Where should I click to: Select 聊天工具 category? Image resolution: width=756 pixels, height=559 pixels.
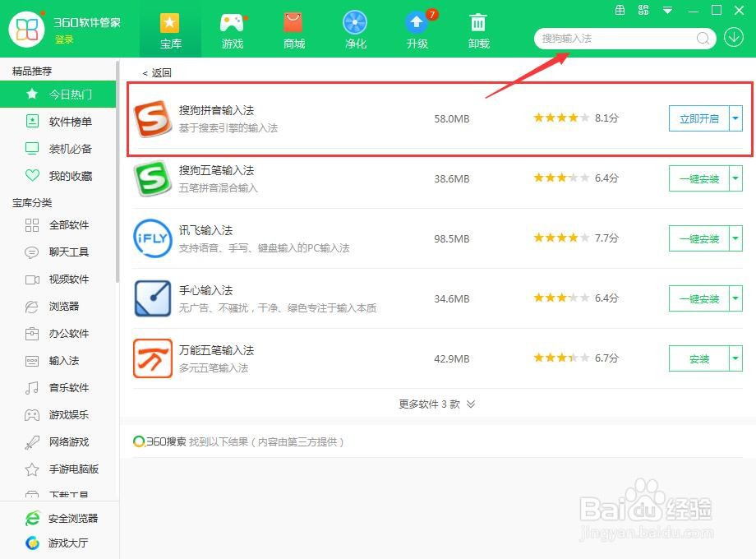point(58,252)
